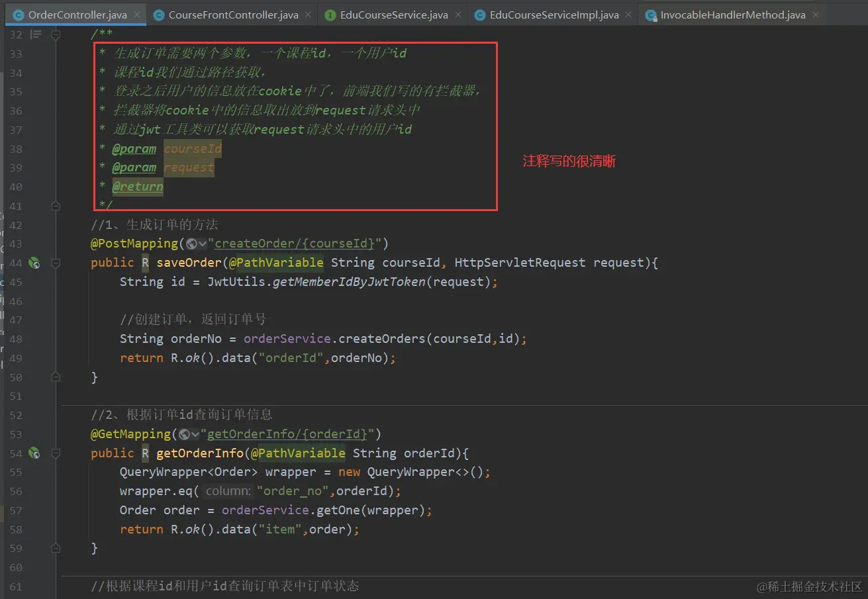Click the comment //1、生成订单的方法
The height and width of the screenshot is (599, 868).
point(154,224)
